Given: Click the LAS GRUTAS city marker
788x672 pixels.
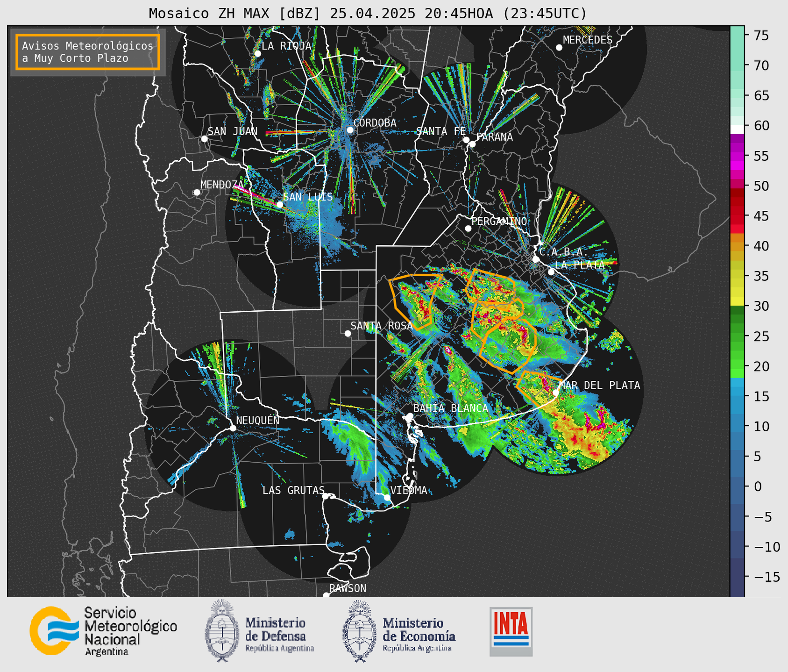Looking at the screenshot, I should coord(326,496).
